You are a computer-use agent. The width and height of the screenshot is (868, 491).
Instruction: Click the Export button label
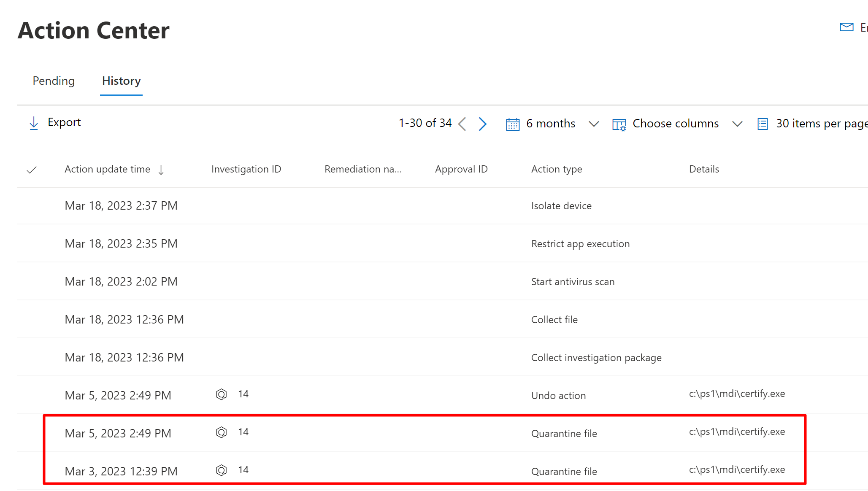coord(64,122)
